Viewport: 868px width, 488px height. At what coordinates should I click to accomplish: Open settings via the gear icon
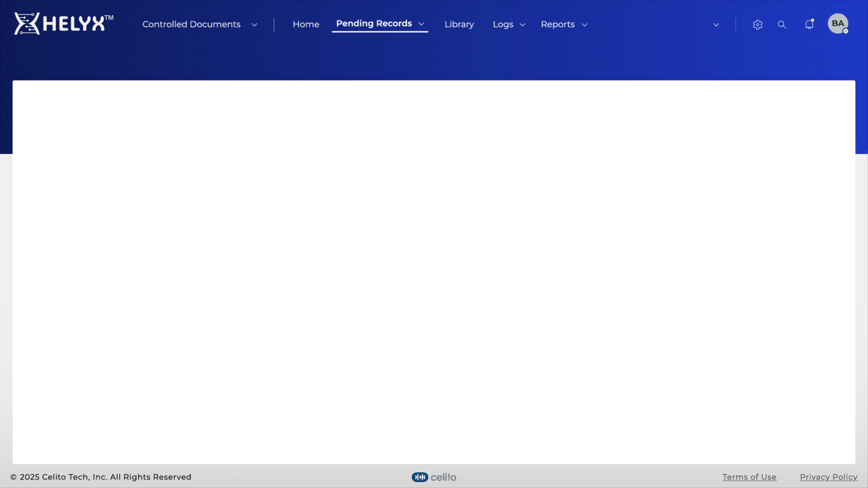coord(758,25)
